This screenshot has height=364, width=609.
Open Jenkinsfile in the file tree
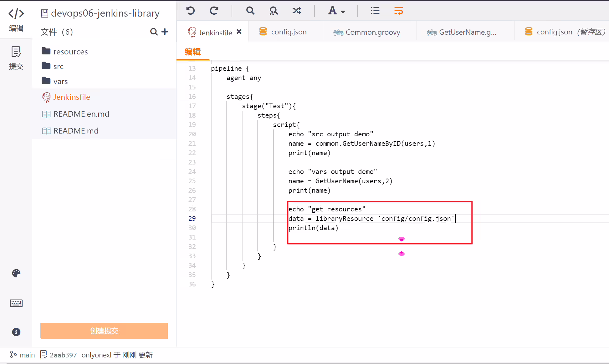pyautogui.click(x=66, y=97)
